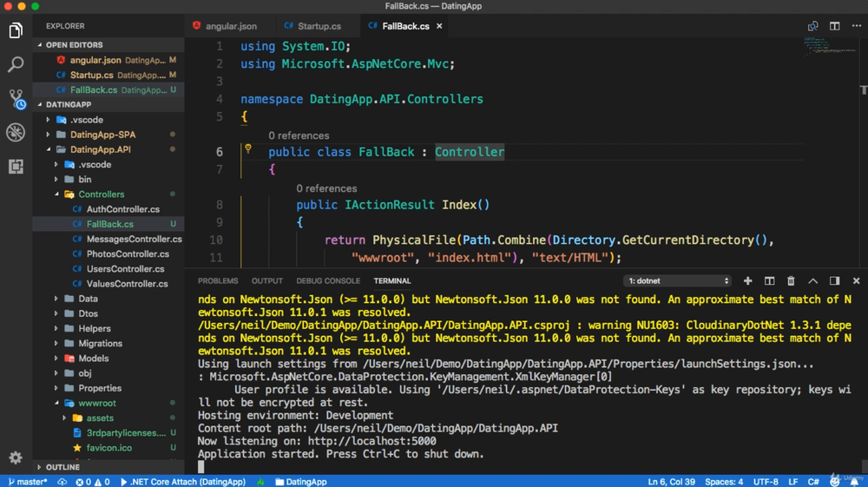Click Ln 6, Col 39 in status bar
The image size is (868, 487).
(672, 482)
